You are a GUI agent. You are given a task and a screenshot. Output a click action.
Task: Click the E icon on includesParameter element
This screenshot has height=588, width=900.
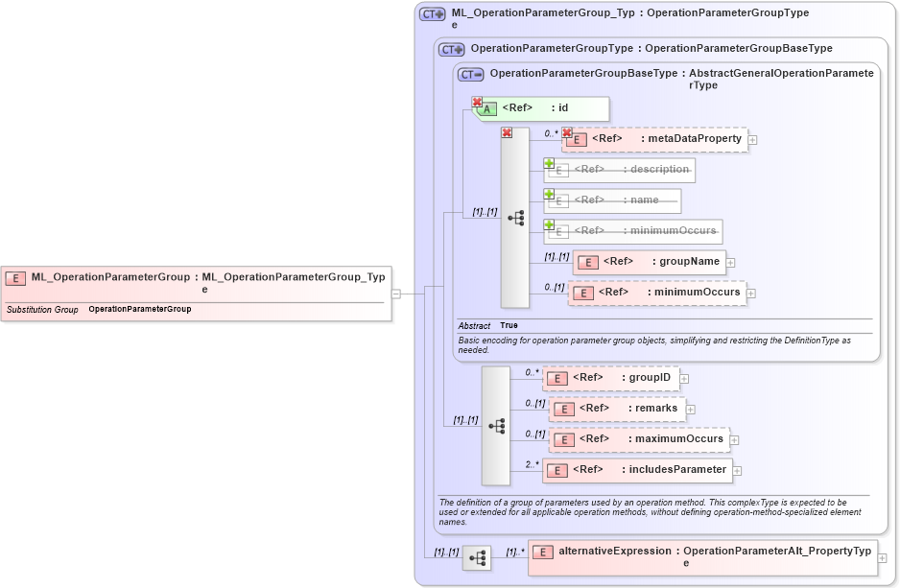(x=556, y=470)
